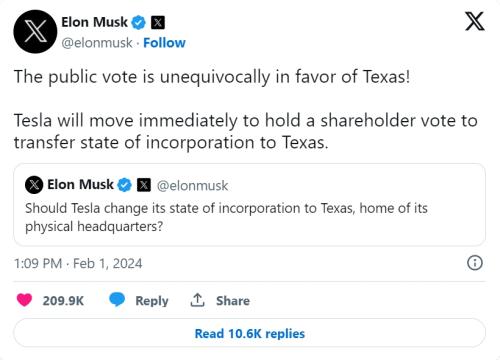Click the 209.9K like count
The height and width of the screenshot is (360, 500).
pyautogui.click(x=63, y=301)
